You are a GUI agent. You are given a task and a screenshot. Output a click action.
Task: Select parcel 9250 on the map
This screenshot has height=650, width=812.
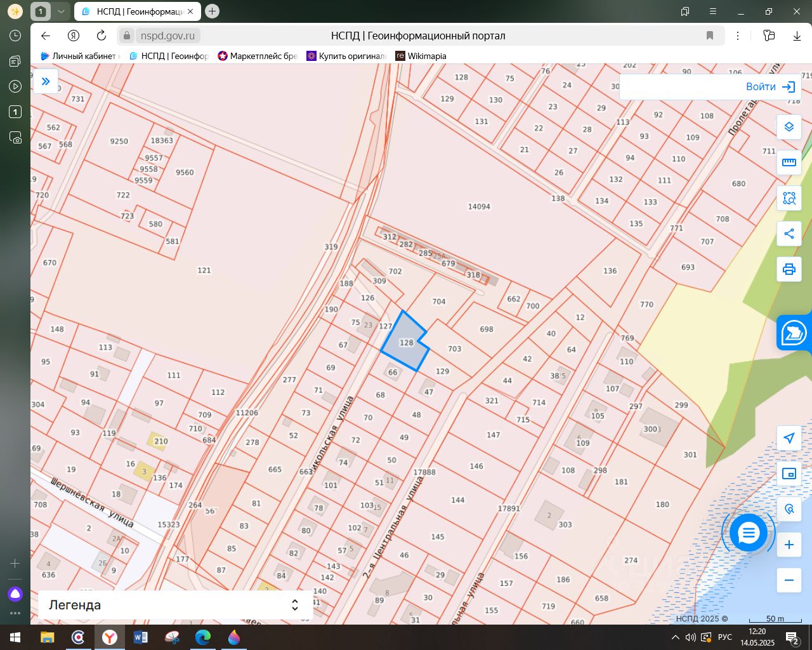tap(119, 141)
